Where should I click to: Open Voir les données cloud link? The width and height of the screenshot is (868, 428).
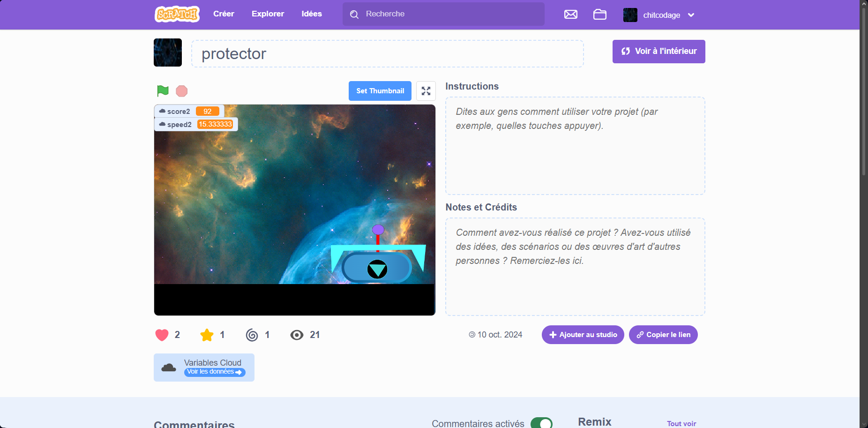click(x=214, y=372)
